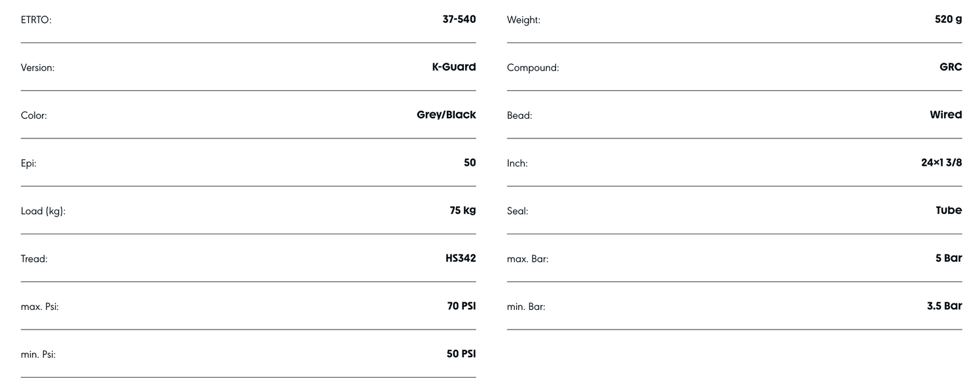Click the Epi value 50

470,163
